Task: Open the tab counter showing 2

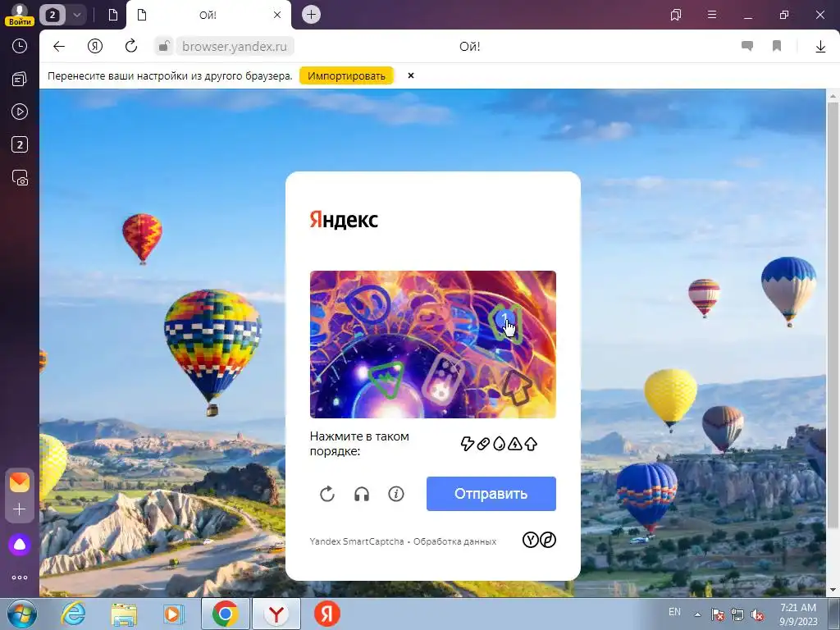Action: pyautogui.click(x=52, y=15)
